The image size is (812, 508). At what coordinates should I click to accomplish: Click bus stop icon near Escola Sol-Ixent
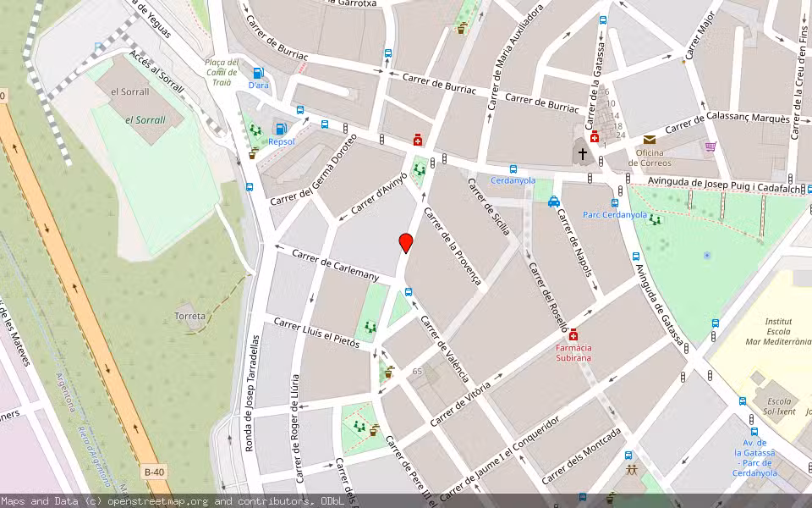[743, 400]
